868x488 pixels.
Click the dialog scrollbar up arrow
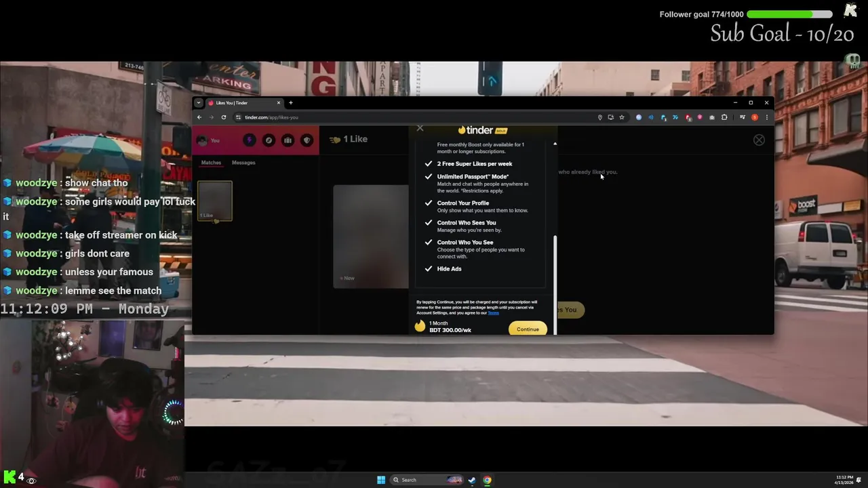[x=555, y=144]
